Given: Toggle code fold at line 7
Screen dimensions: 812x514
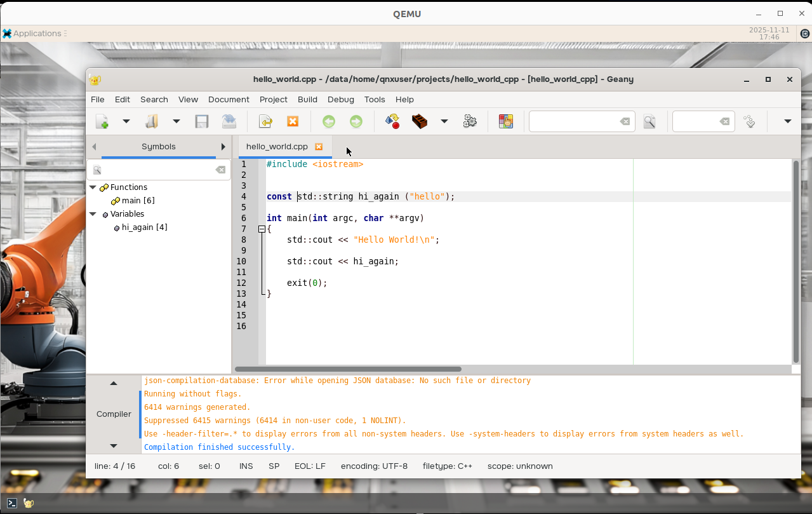Looking at the screenshot, I should pyautogui.click(x=262, y=229).
